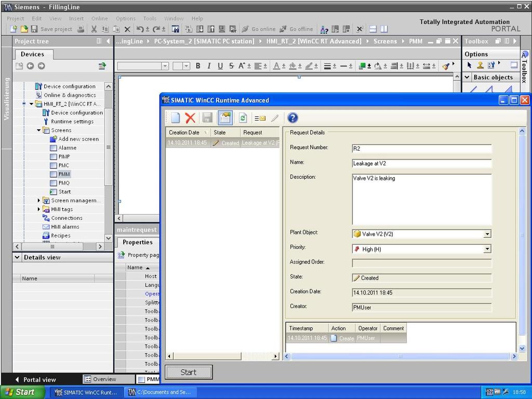Click Go offline in the toolbar

coord(296,29)
